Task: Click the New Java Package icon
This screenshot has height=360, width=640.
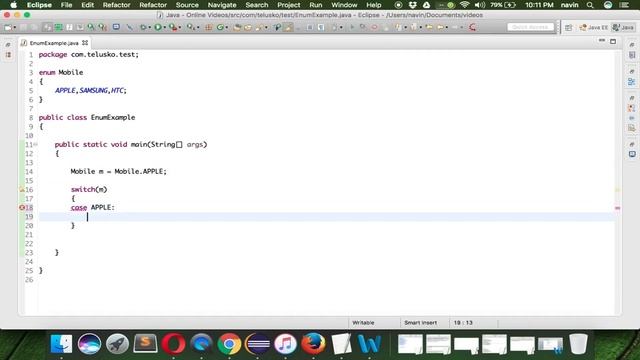Action: click(209, 27)
